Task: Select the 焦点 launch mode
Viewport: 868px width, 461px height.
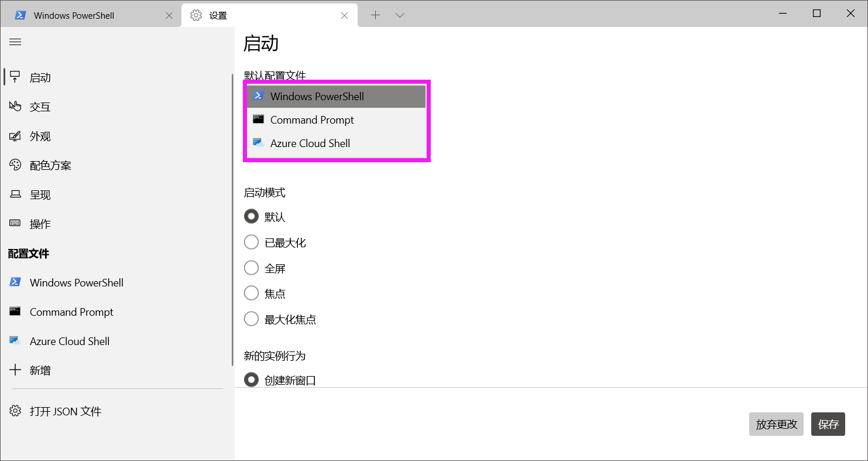Action: click(251, 293)
